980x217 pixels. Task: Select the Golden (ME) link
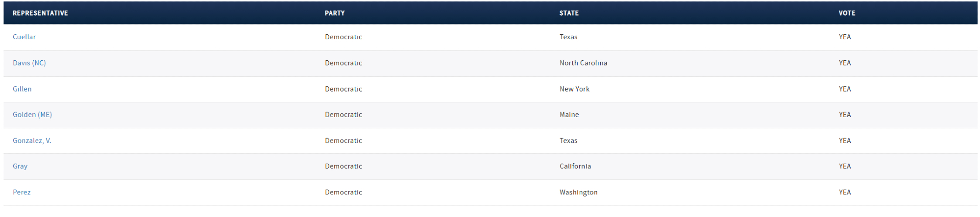click(32, 115)
